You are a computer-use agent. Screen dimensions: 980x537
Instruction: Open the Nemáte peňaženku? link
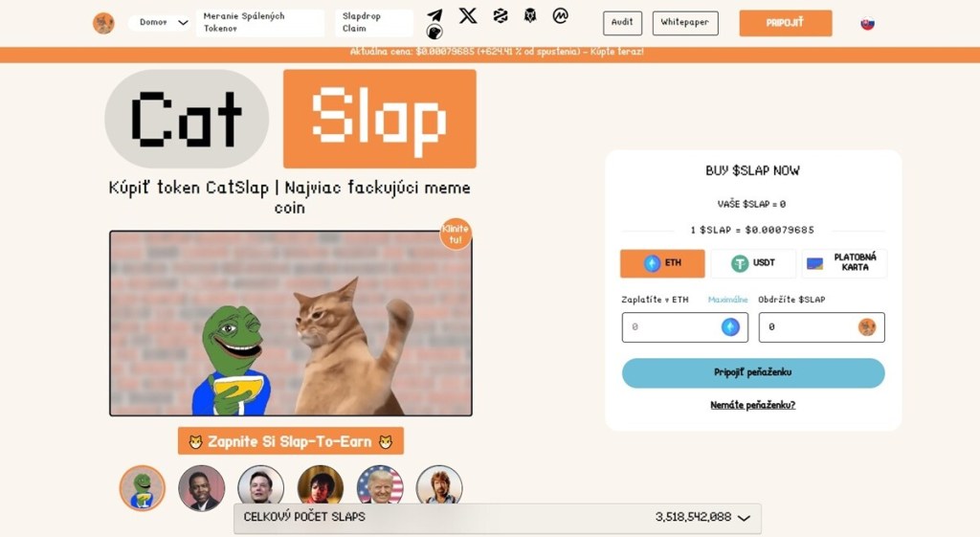click(x=752, y=405)
